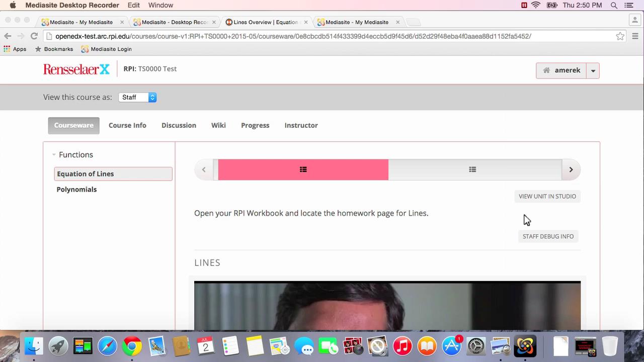Click the Apps shortcut in the bookmarks bar
Image resolution: width=644 pixels, height=362 pixels.
click(20, 49)
